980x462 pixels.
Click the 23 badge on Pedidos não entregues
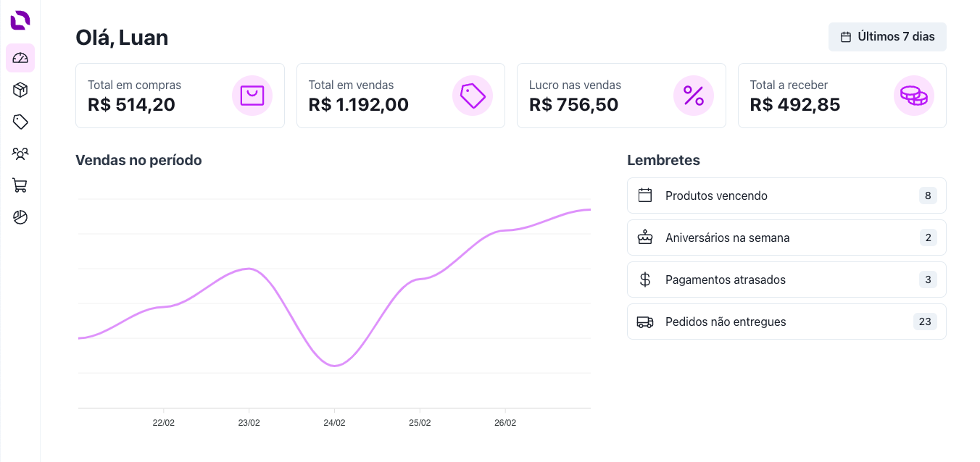(925, 321)
